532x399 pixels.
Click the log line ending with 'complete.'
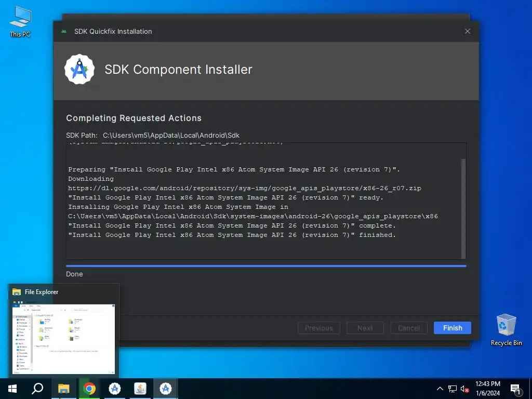(232, 225)
